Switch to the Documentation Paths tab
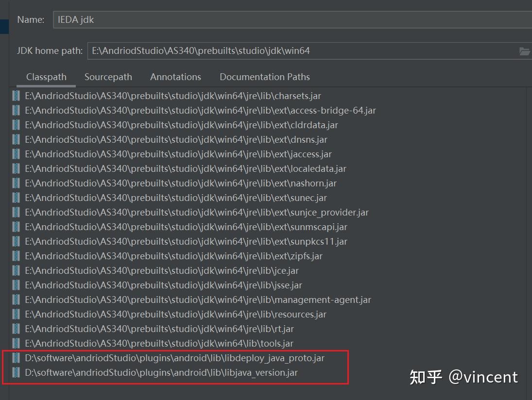This screenshot has width=532, height=400. [x=264, y=77]
